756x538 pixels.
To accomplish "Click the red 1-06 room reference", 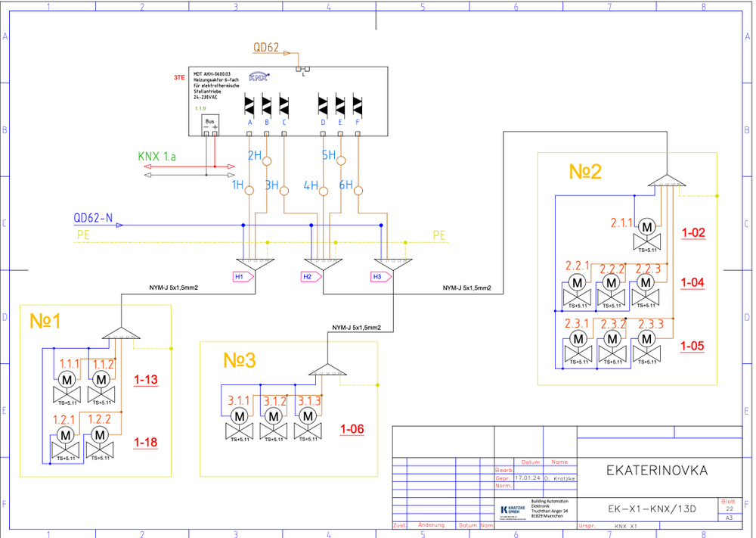I will [352, 429].
